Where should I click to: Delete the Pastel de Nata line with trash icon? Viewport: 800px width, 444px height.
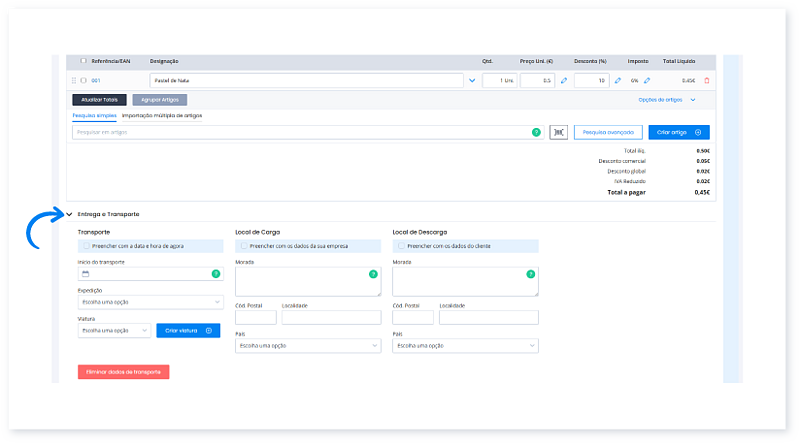pos(707,80)
